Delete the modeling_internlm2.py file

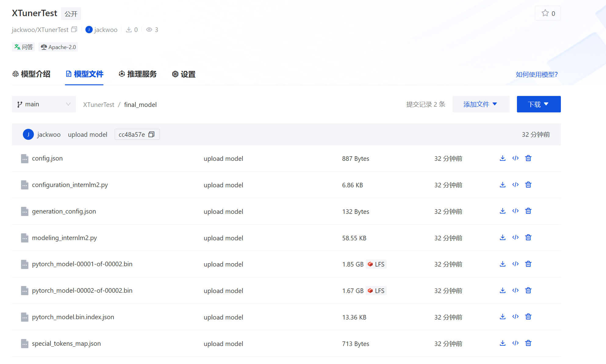528,237
